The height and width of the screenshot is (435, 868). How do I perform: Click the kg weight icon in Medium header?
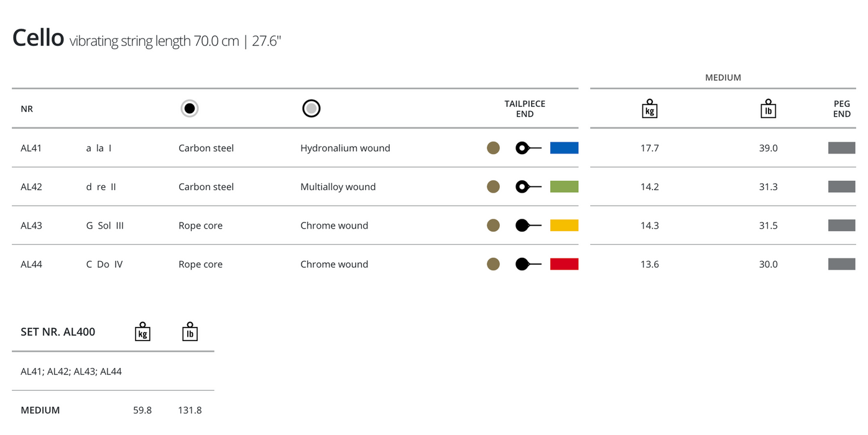pos(649,109)
